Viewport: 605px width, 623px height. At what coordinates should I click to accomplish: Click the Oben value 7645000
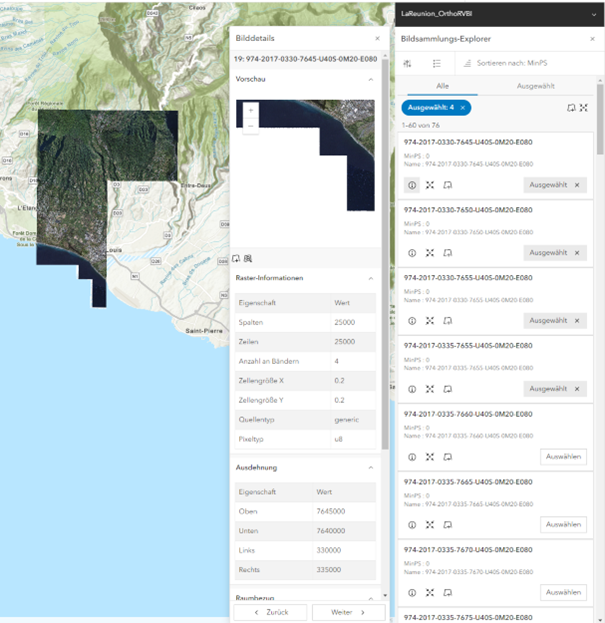click(x=331, y=512)
